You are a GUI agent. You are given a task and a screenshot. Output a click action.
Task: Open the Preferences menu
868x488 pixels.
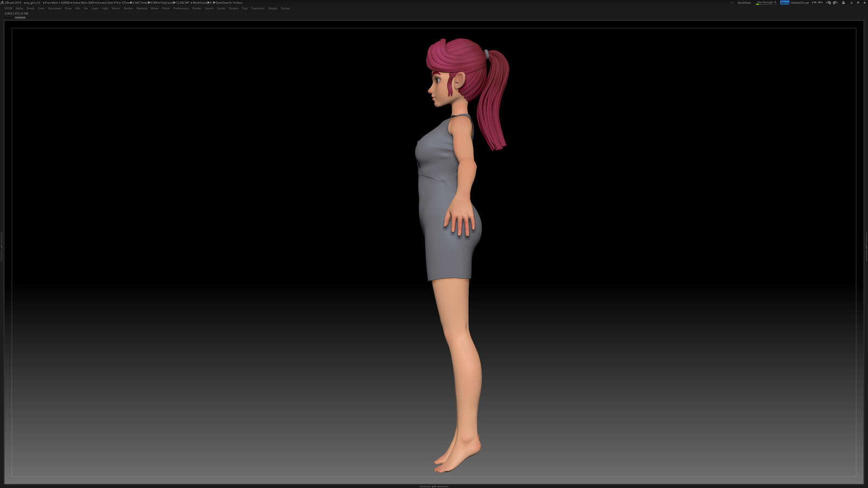tap(181, 8)
